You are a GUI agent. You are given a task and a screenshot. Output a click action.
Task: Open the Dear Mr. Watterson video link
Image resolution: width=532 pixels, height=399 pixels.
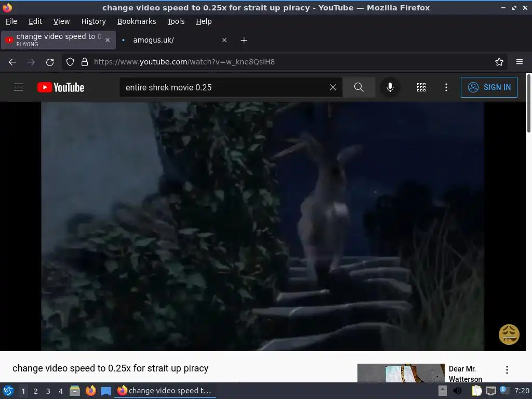[x=465, y=374]
